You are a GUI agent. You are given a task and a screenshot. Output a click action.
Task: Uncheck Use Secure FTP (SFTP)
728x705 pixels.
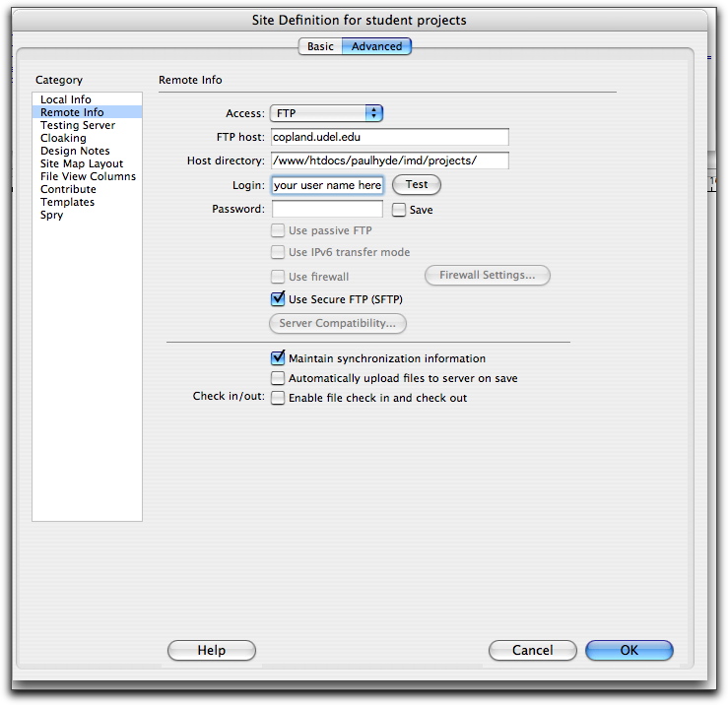coord(278,299)
